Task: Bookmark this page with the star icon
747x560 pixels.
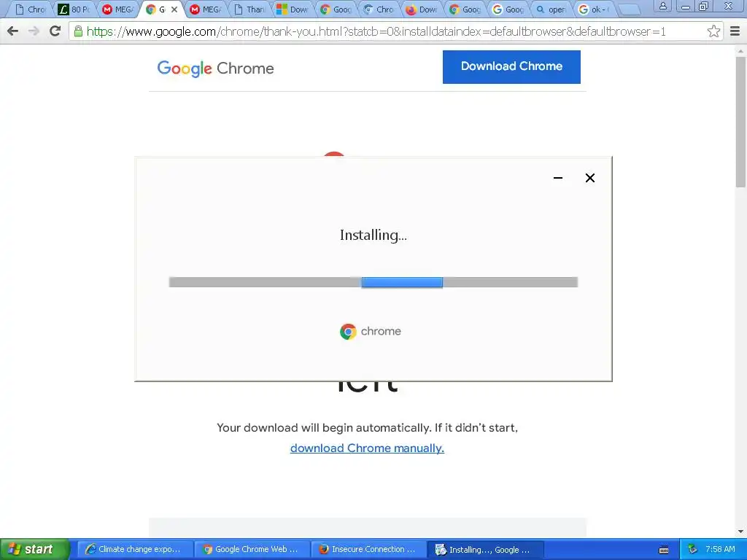Action: tap(713, 31)
